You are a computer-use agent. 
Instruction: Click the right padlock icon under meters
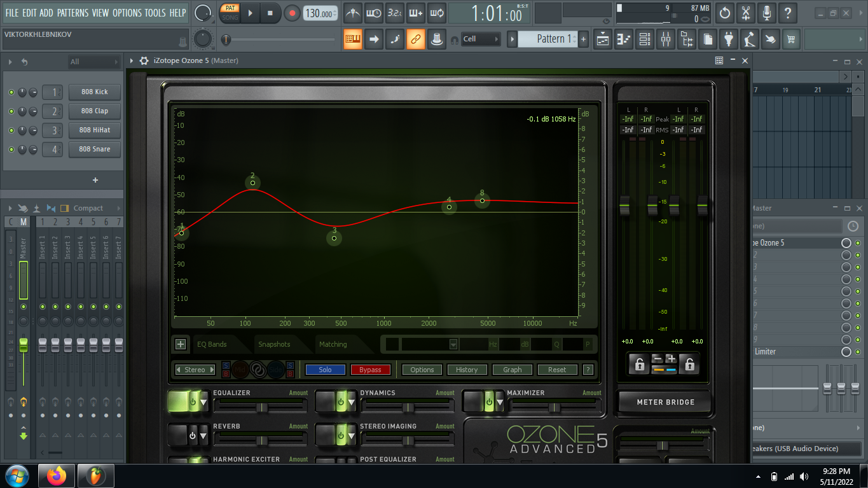[x=689, y=365]
